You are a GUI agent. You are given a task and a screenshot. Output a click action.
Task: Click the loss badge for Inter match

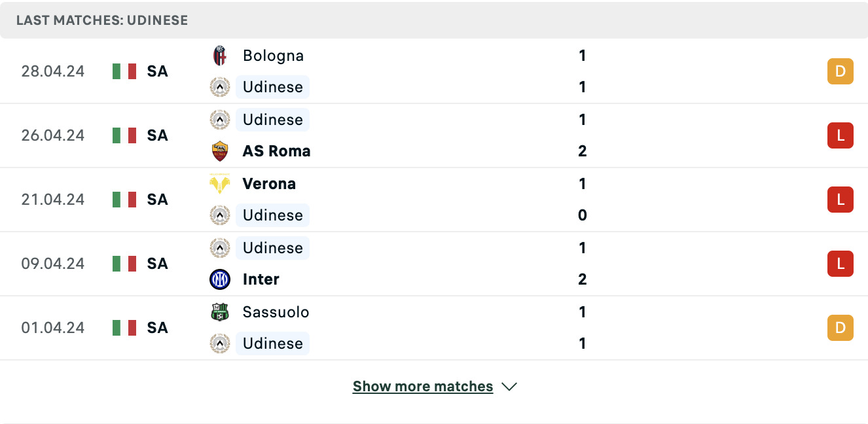[x=841, y=264]
